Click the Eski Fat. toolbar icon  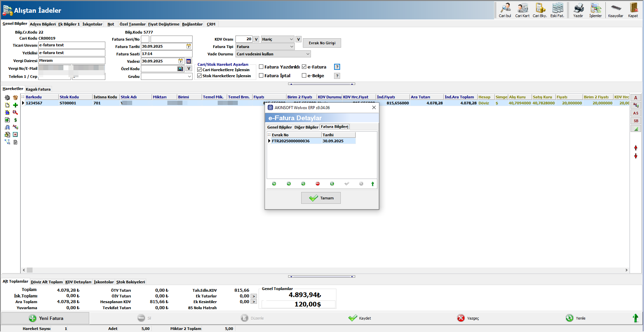557,10
